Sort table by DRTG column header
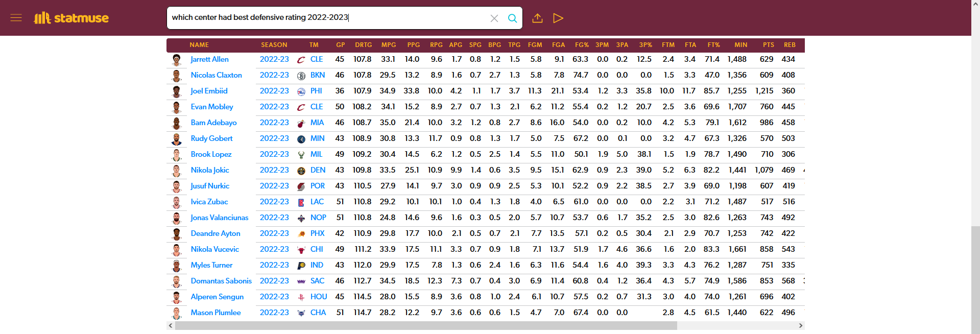The width and height of the screenshot is (980, 334). [x=363, y=45]
